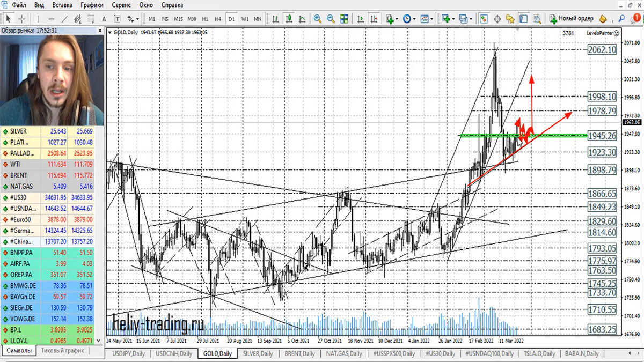Switch chart to M30 timeframe
Viewport: 644px width, 362px height.
192,19
